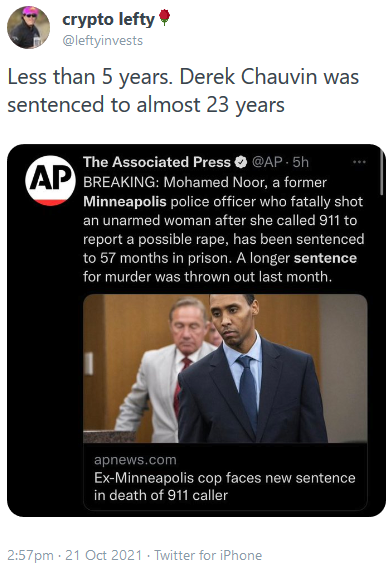Image resolution: width=392 pixels, height=570 pixels.
Task: Open the crypto lefty profile picture
Action: (x=29, y=27)
